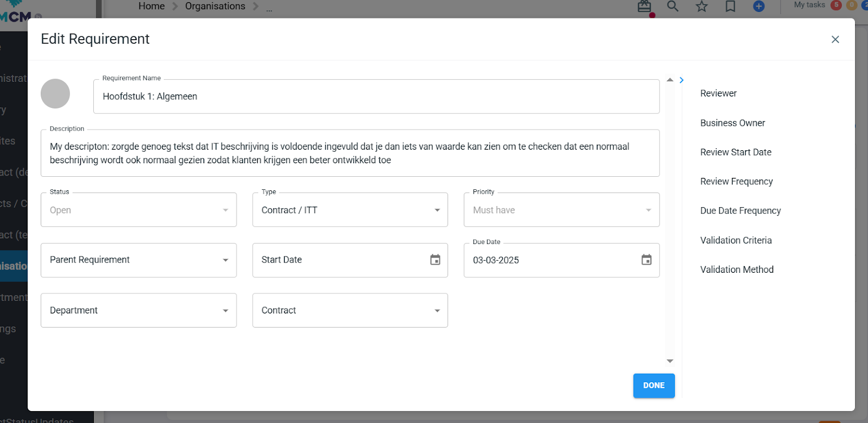Image resolution: width=868 pixels, height=423 pixels.
Task: Open the search magnifier in top bar
Action: pyautogui.click(x=673, y=6)
